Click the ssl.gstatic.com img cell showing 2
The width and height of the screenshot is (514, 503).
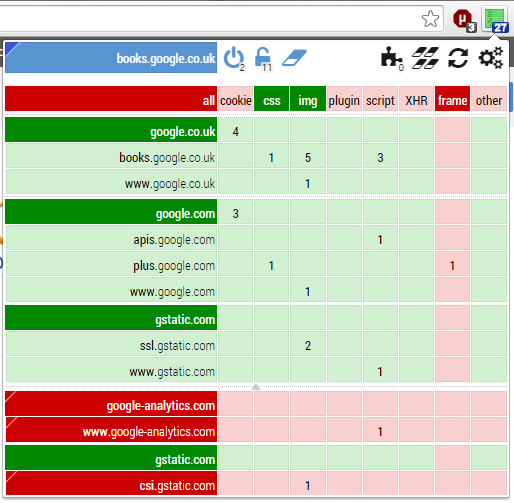(308, 344)
